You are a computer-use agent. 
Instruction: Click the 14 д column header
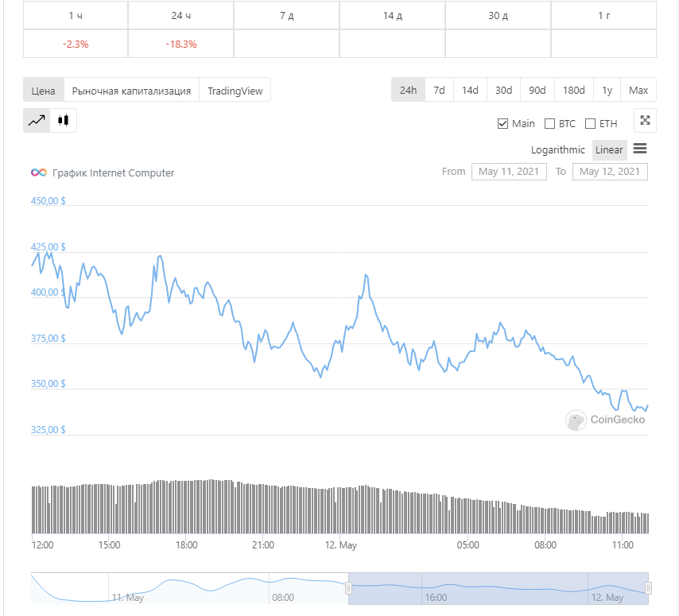click(392, 16)
